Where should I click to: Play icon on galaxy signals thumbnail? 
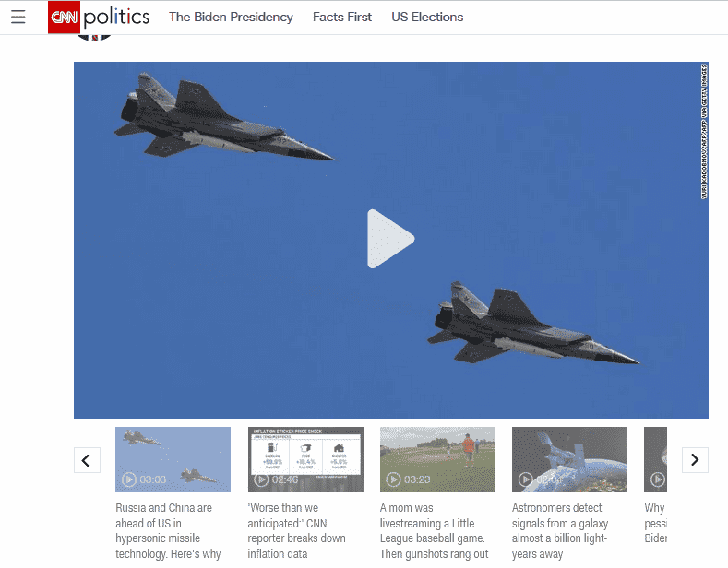tap(525, 479)
